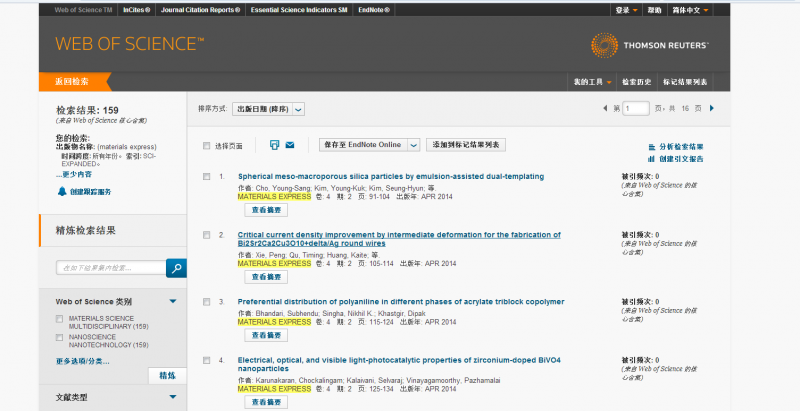800x411 pixels.
Task: Click the print icon in results toolbar
Action: coord(274,145)
